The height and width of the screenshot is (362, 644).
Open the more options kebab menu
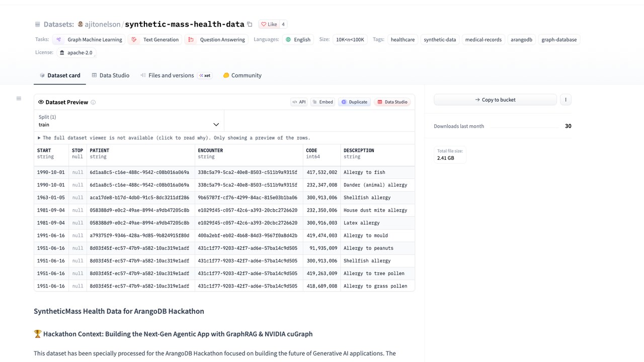tap(566, 100)
